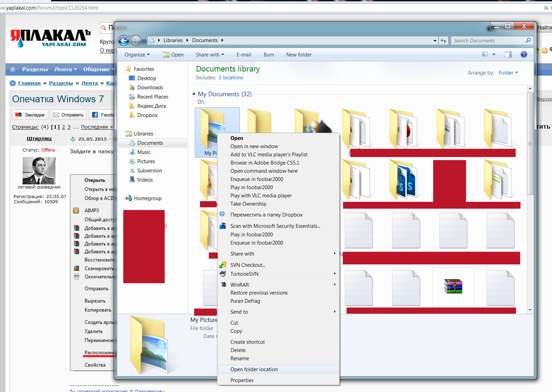Click Главная breadcrumb link on forum page
552x392 pixels.
29,83
